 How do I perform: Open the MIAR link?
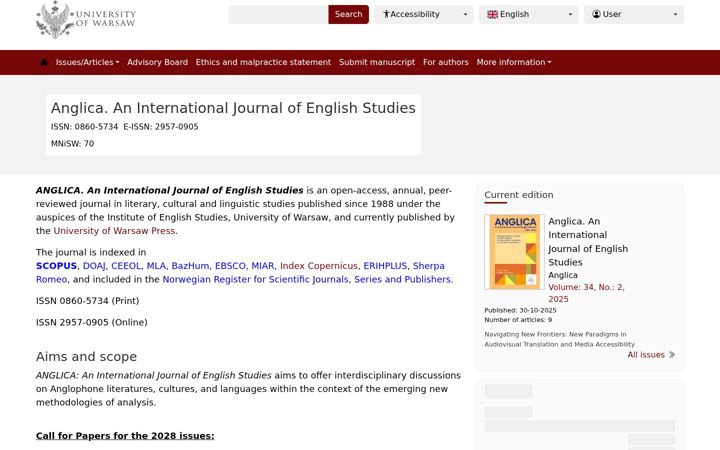click(263, 266)
